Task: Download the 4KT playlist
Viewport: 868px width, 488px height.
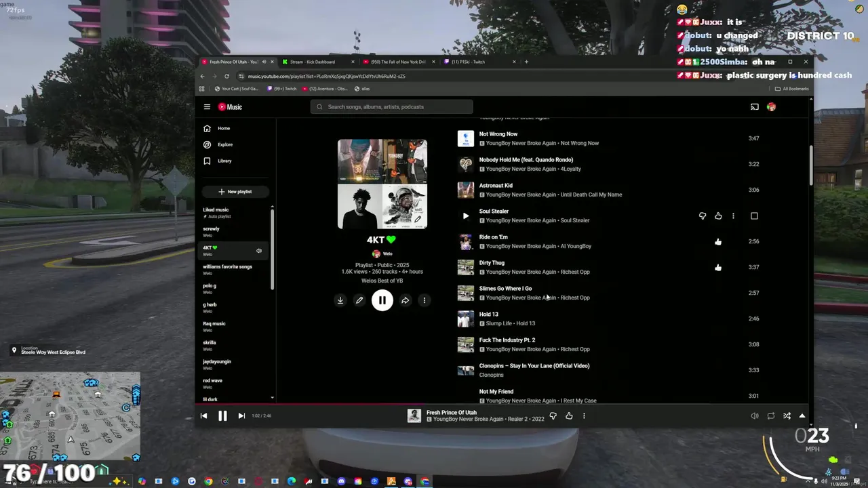Action: [340, 300]
